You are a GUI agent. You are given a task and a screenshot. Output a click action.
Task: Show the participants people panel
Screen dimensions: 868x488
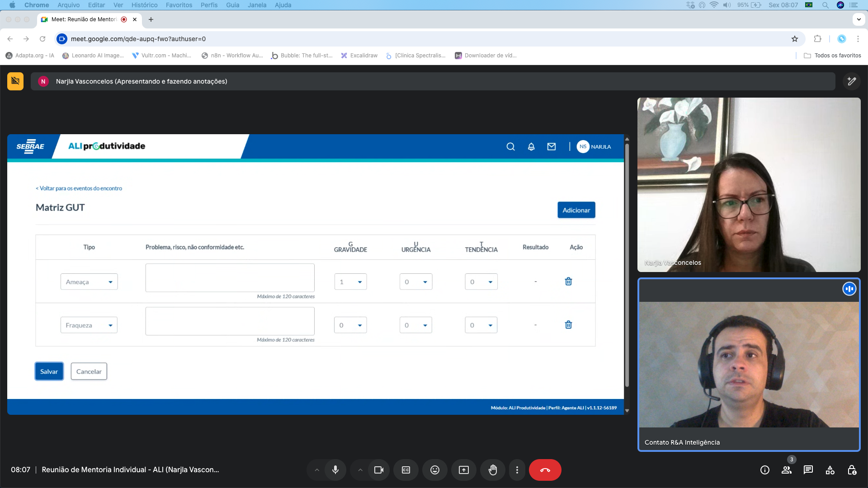786,470
